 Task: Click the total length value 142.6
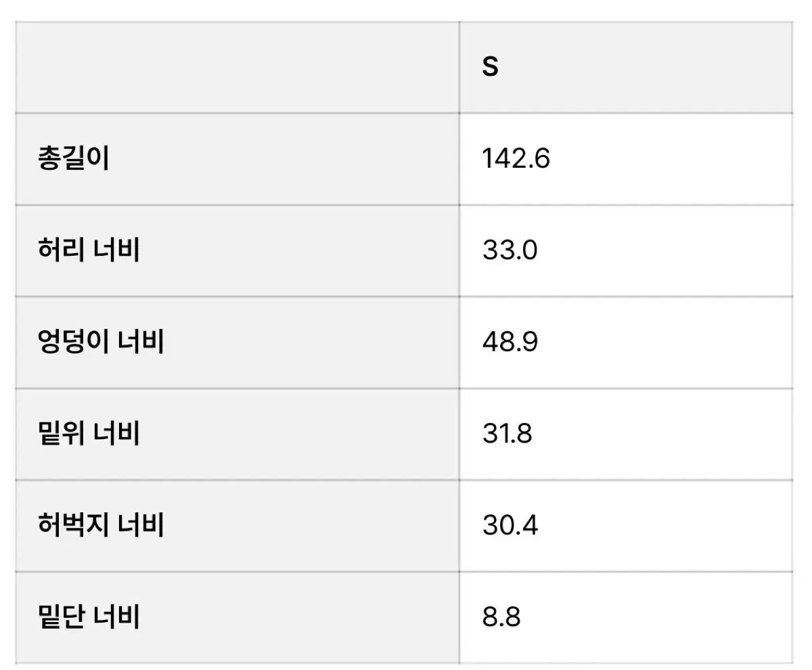click(x=516, y=159)
